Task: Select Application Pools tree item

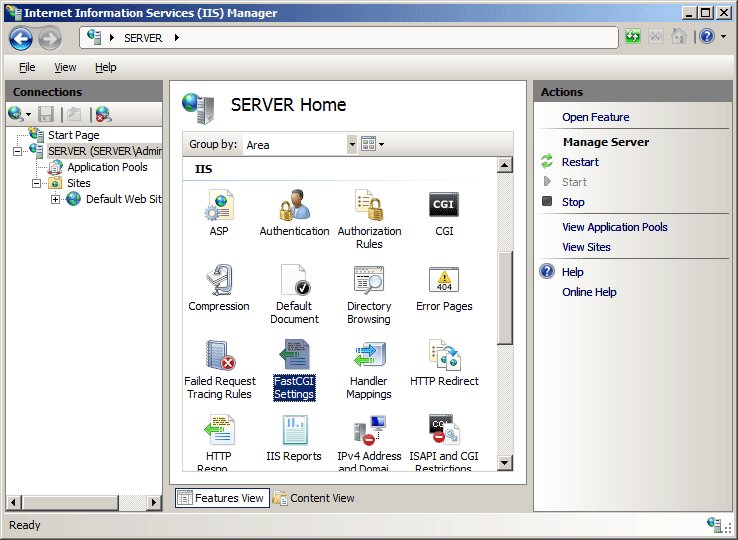Action: pos(107,167)
